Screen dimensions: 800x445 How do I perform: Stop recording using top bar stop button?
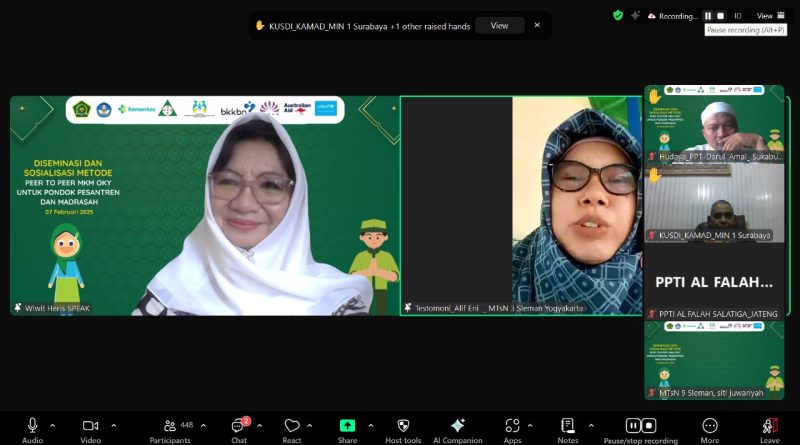[x=720, y=16]
